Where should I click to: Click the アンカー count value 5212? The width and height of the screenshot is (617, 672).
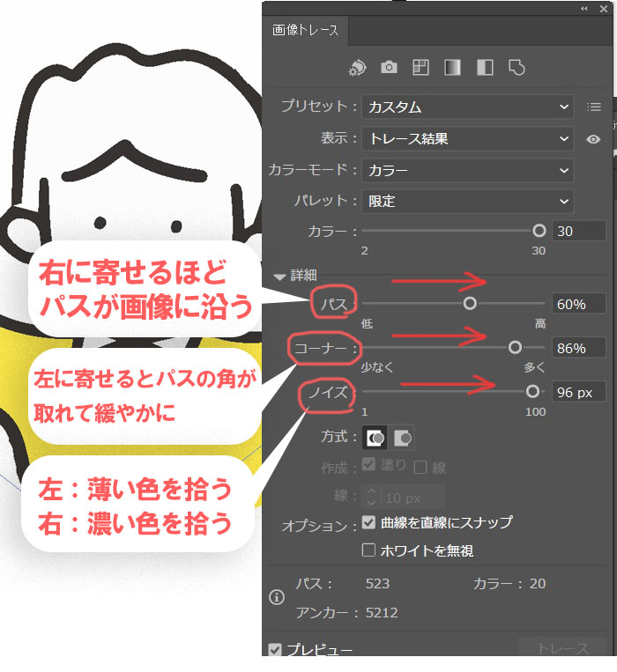click(382, 612)
